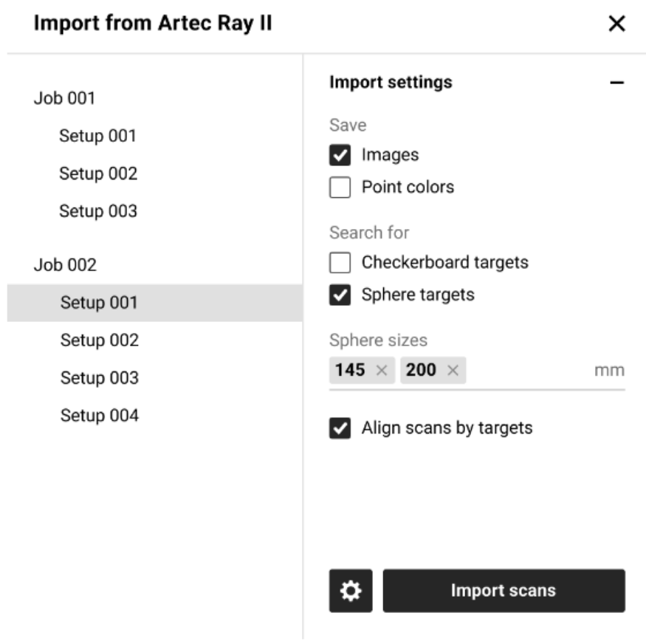Click the 200 sphere size value

pyautogui.click(x=421, y=370)
